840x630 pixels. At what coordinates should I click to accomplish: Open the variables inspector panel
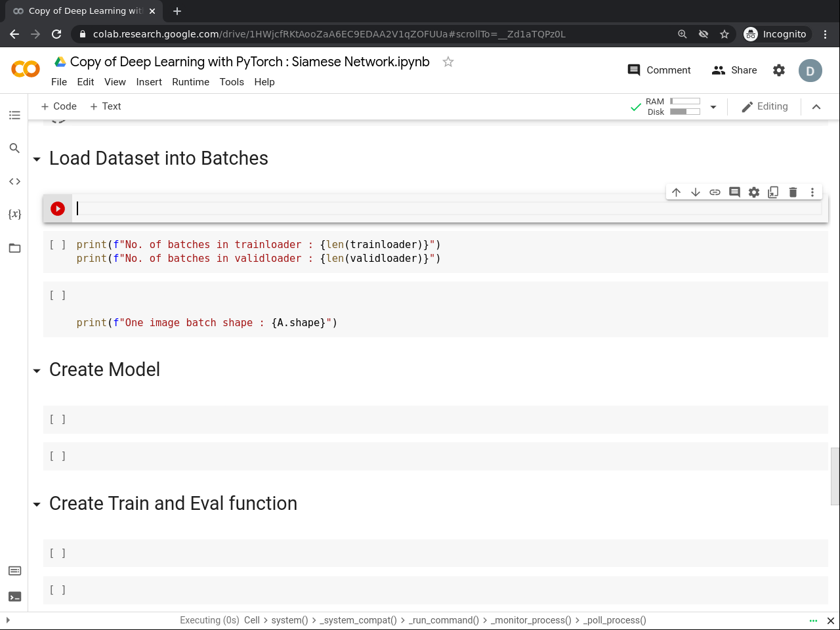coord(14,214)
